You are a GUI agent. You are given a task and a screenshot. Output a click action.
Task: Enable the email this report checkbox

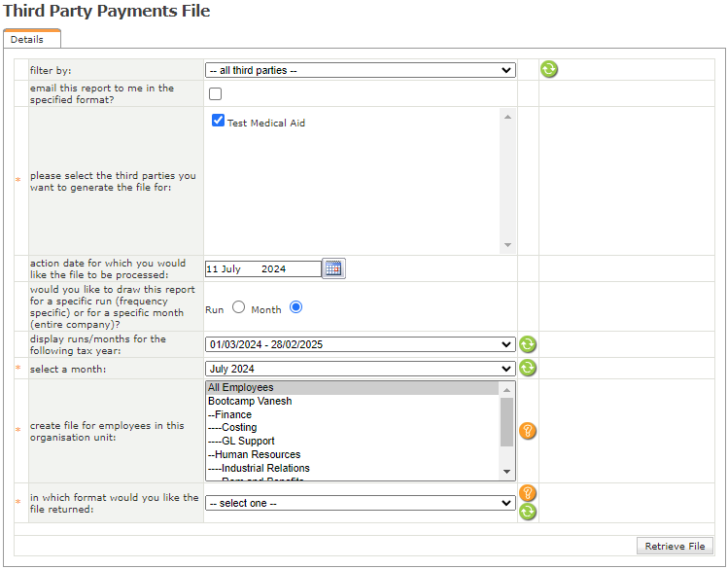[216, 94]
